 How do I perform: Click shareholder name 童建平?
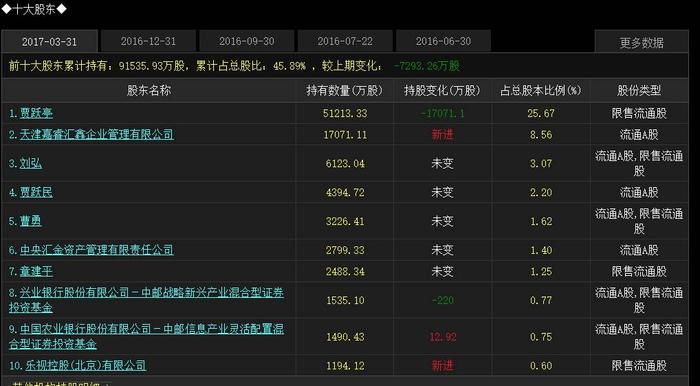36,271
